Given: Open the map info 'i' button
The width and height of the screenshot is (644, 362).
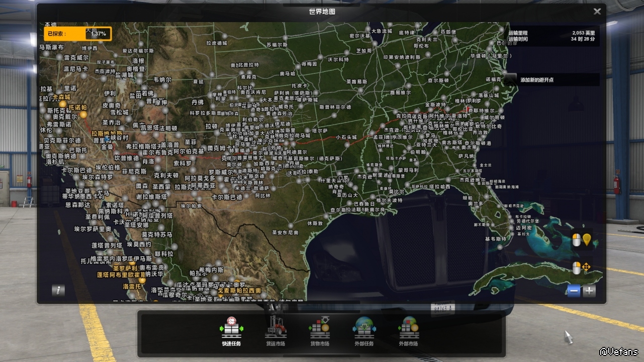Looking at the screenshot, I should point(58,290).
